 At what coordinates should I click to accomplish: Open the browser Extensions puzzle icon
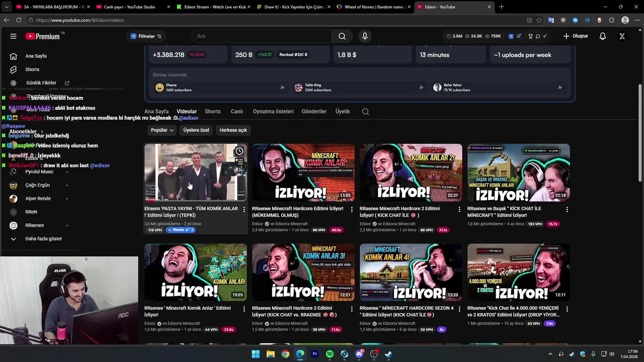tap(611, 20)
